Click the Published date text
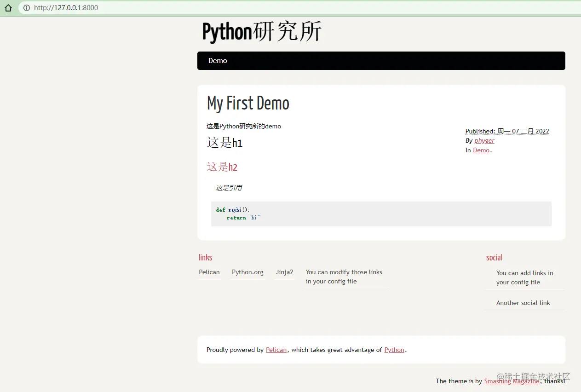 pyautogui.click(x=507, y=131)
